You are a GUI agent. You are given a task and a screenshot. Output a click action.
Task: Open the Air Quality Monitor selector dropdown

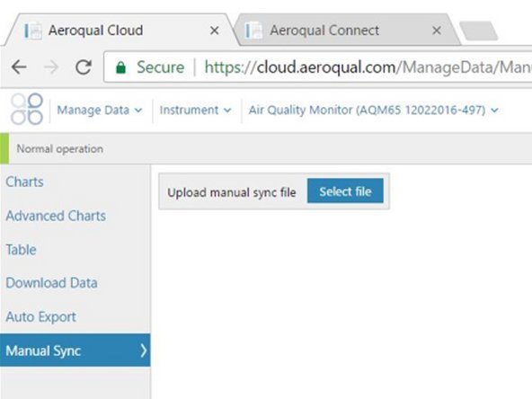click(x=373, y=110)
